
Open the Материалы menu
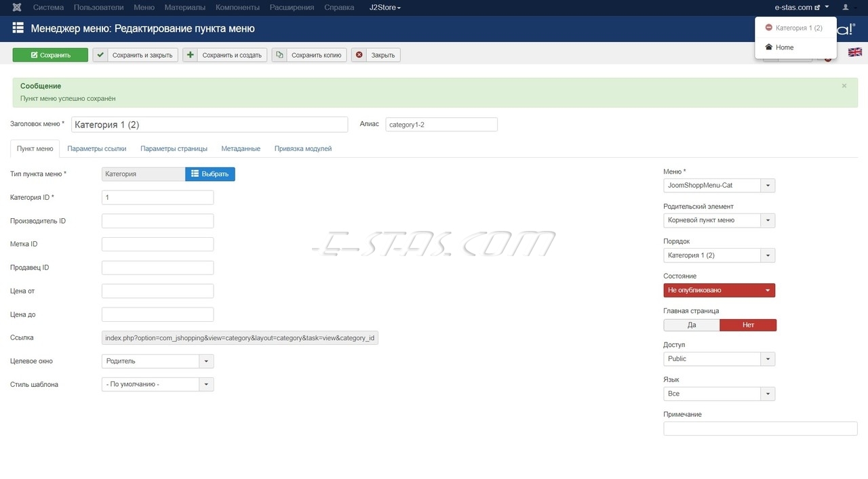pyautogui.click(x=185, y=7)
